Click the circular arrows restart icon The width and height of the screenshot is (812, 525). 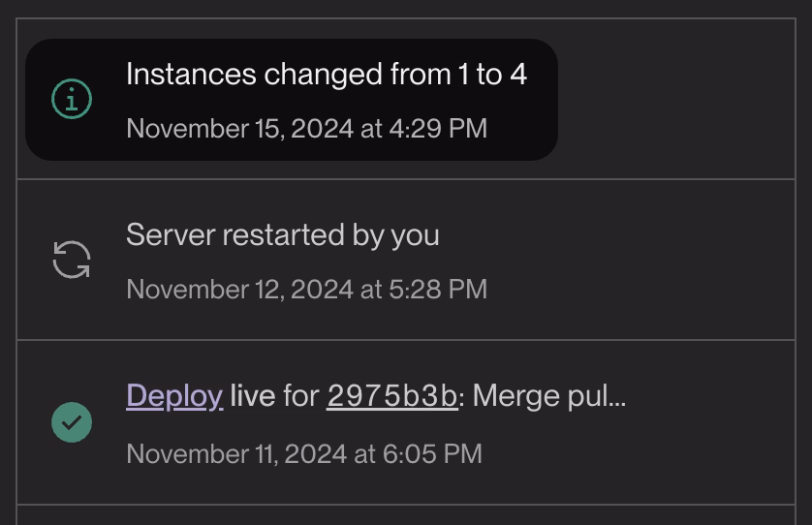(72, 260)
